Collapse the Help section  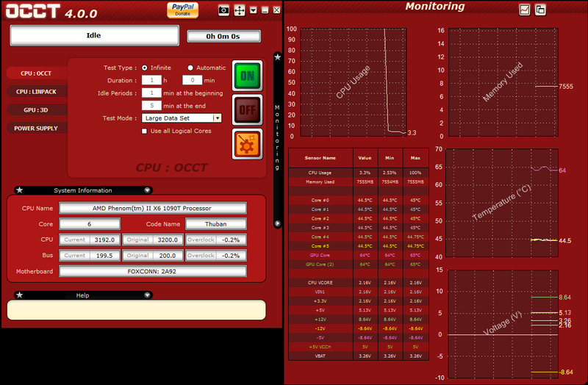[148, 295]
